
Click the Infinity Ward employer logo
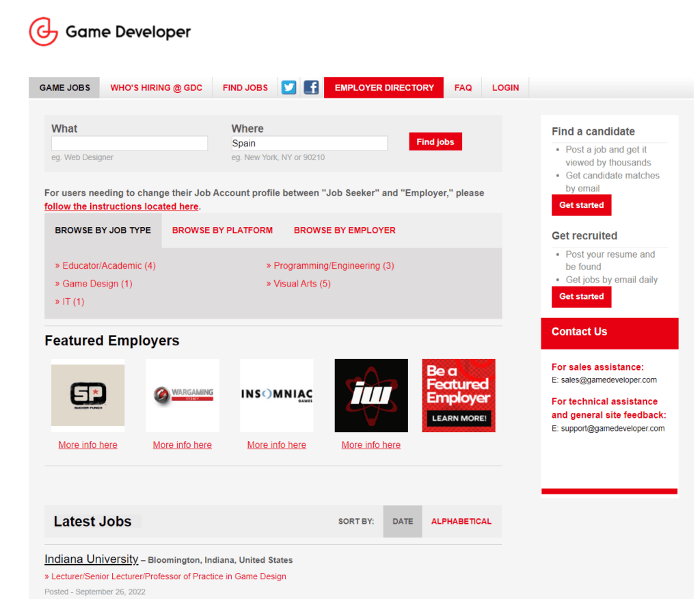pos(371,395)
